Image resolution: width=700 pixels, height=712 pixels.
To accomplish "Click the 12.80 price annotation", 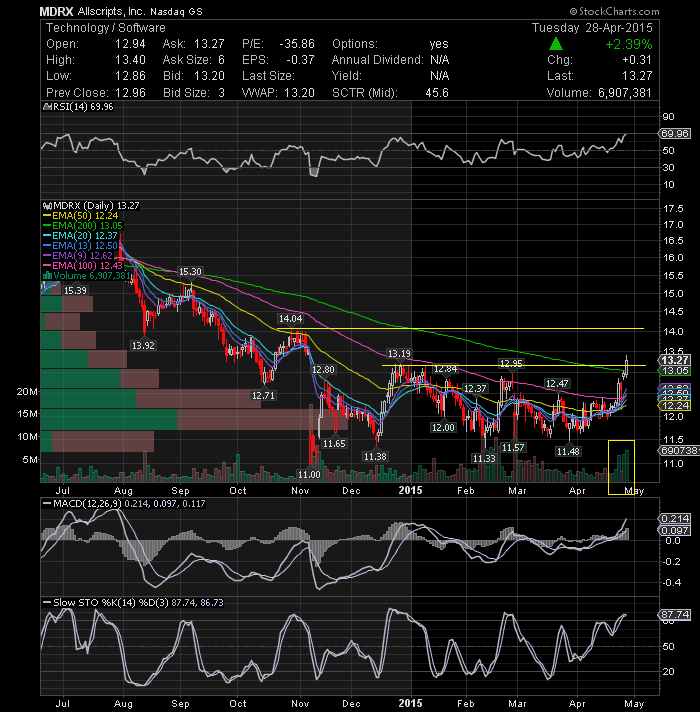I will (x=323, y=370).
